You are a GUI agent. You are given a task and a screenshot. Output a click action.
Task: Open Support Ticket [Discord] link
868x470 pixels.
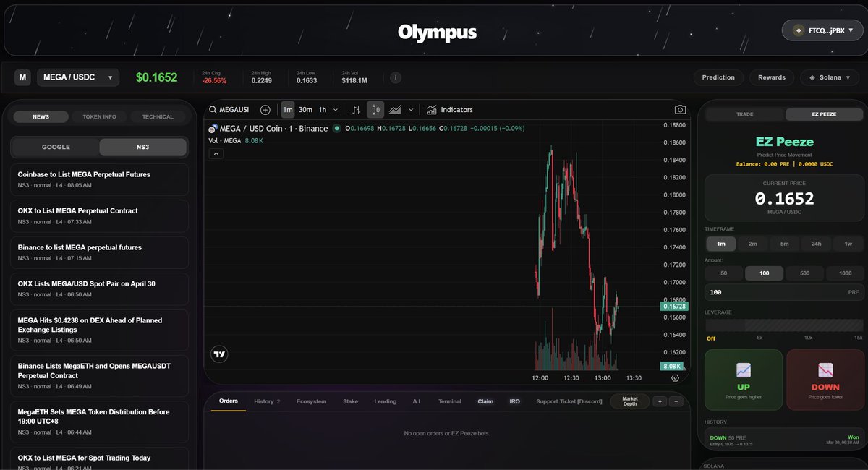569,401
